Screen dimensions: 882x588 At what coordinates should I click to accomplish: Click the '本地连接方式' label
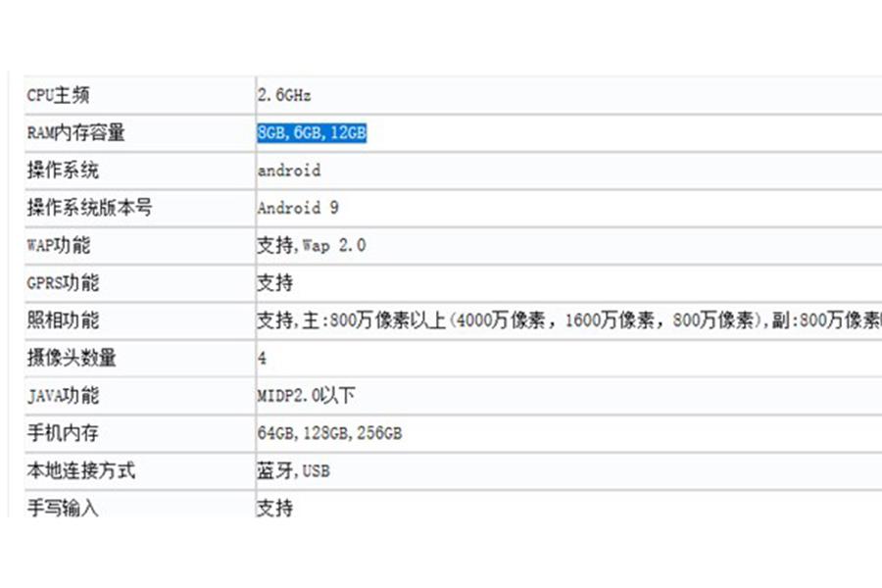pos(81,470)
